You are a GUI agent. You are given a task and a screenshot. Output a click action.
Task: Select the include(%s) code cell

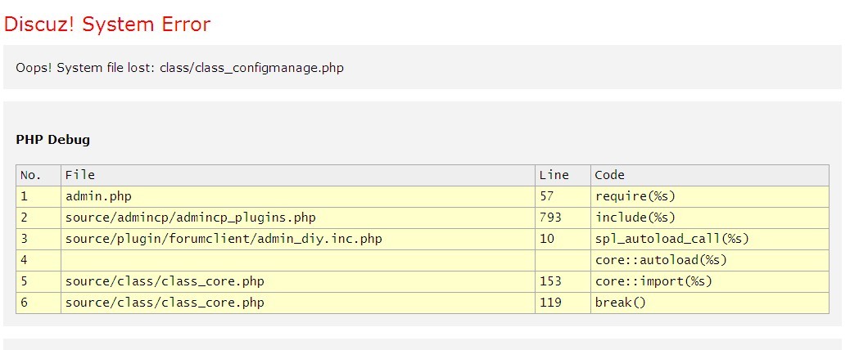[635, 218]
